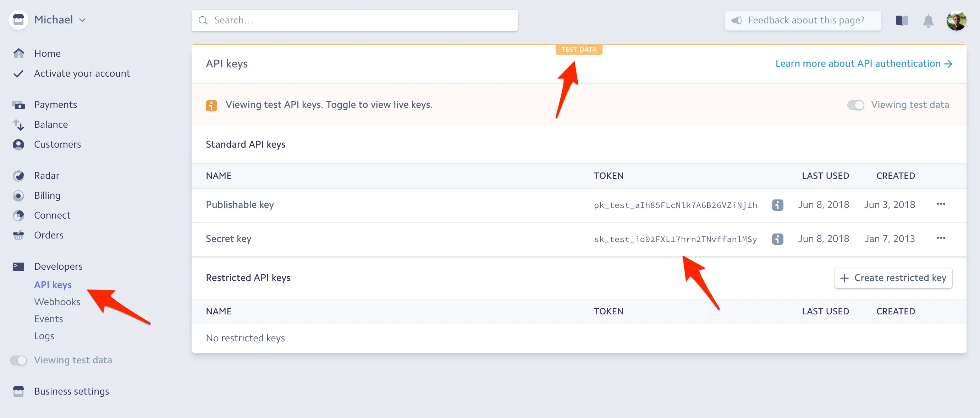This screenshot has width=980, height=418.
Task: Select the Radar icon
Action: click(18, 176)
